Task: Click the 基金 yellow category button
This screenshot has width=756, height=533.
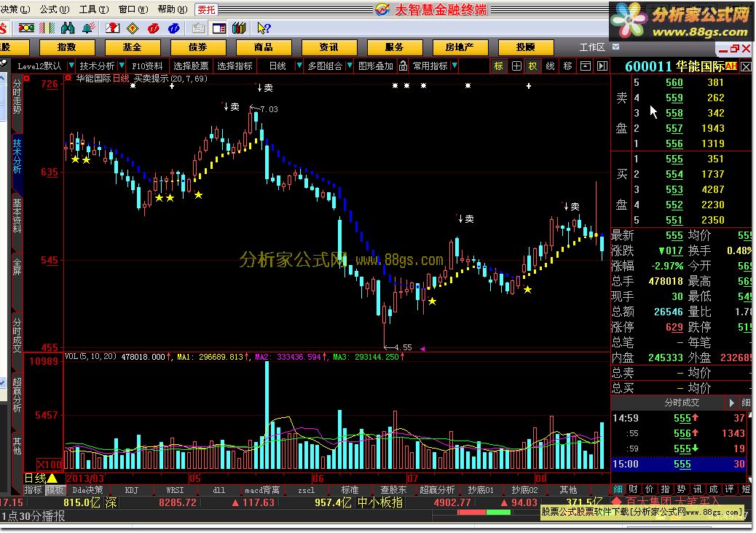Action: [132, 47]
